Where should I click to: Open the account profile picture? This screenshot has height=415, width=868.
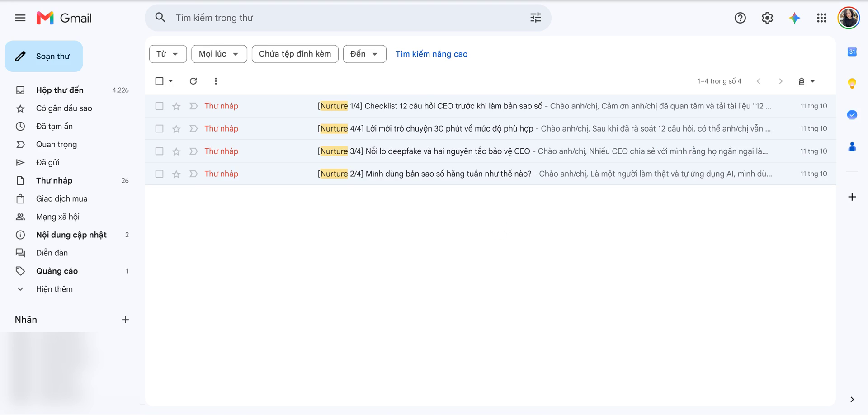click(849, 18)
